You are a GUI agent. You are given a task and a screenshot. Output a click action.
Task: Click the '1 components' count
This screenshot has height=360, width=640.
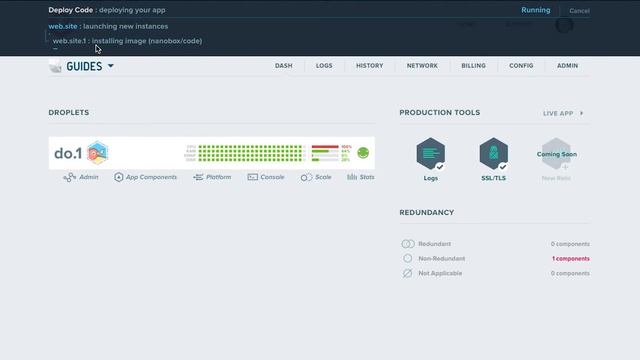[x=571, y=258]
